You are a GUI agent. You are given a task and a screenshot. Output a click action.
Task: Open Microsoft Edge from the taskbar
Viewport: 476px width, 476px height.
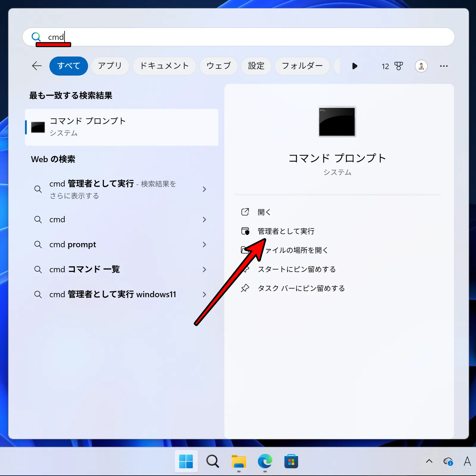[264, 461]
